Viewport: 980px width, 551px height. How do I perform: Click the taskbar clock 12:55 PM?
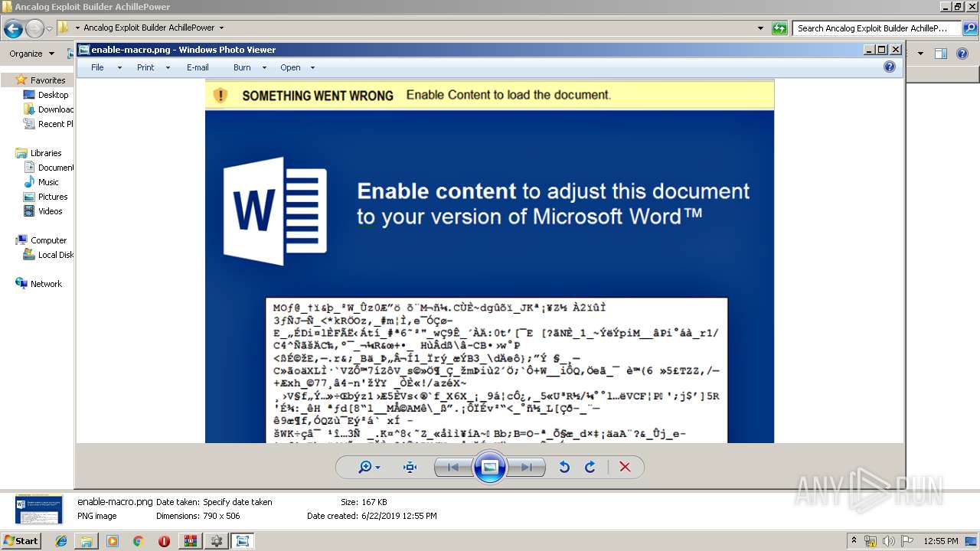pyautogui.click(x=941, y=541)
